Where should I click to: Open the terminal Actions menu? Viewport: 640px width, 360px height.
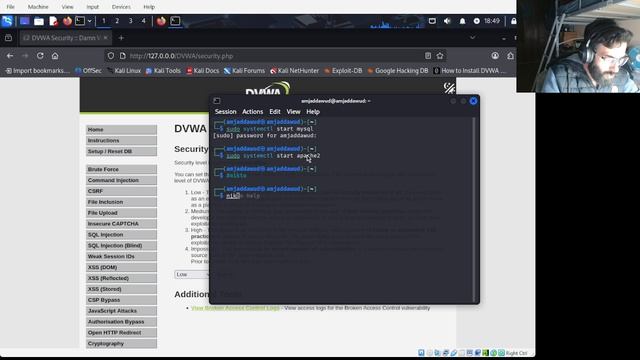tap(253, 112)
